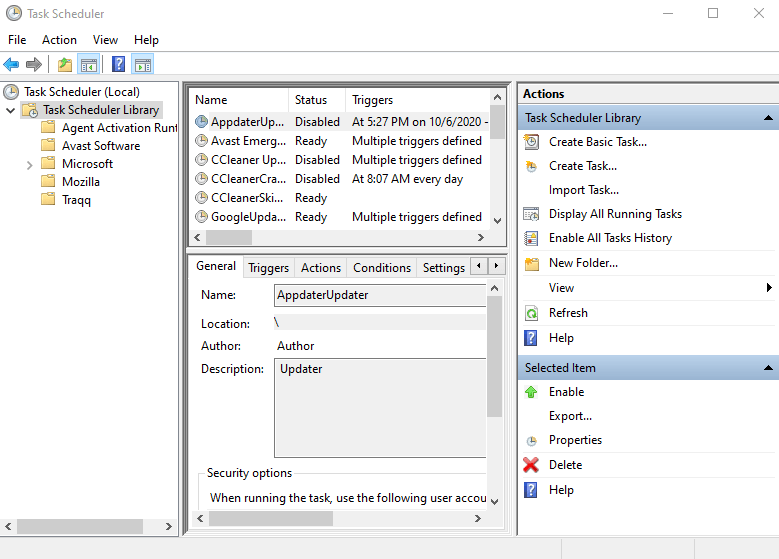This screenshot has width=779, height=559.
Task: Open the View menu in menu bar
Action: pos(105,40)
